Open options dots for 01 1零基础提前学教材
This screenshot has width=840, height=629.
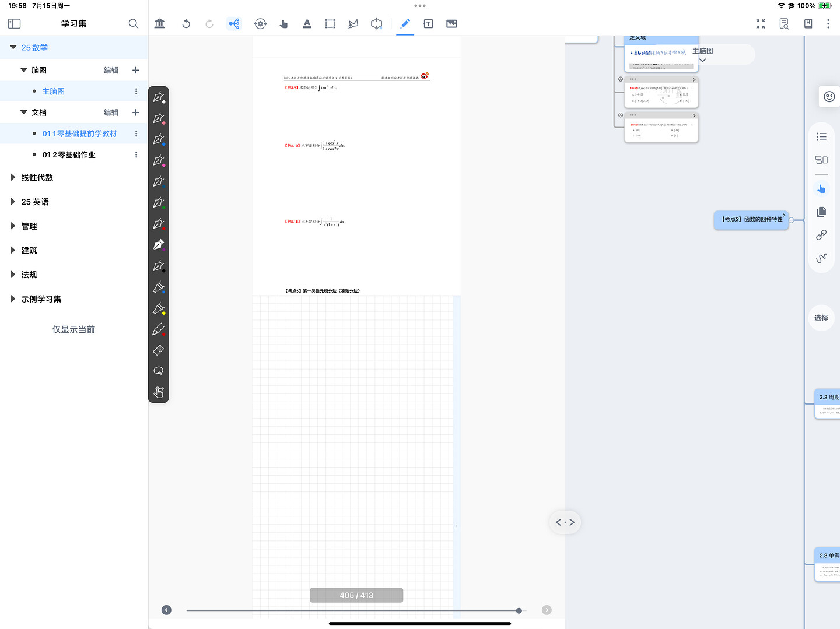pyautogui.click(x=136, y=133)
